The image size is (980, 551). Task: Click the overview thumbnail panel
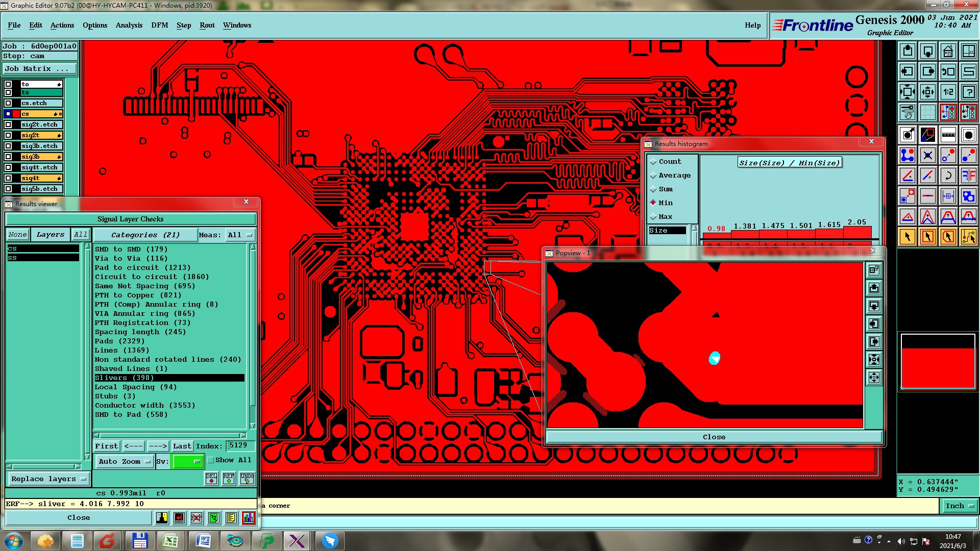[938, 362]
